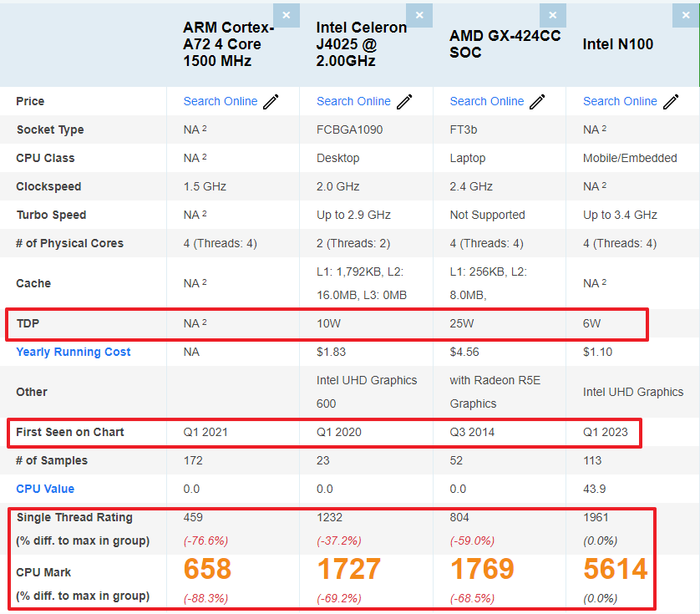Select samples value 172
This screenshot has width=700, height=614.
pyautogui.click(x=193, y=461)
